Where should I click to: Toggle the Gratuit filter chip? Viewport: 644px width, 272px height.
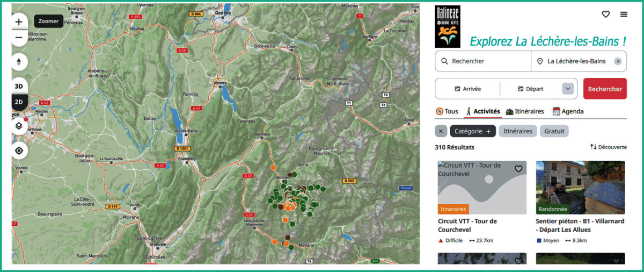click(554, 131)
